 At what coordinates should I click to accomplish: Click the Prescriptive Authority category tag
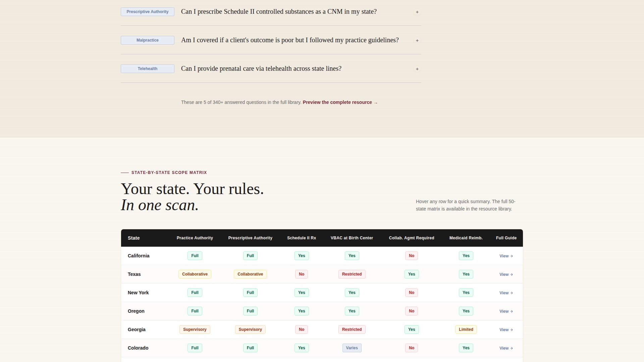click(148, 12)
